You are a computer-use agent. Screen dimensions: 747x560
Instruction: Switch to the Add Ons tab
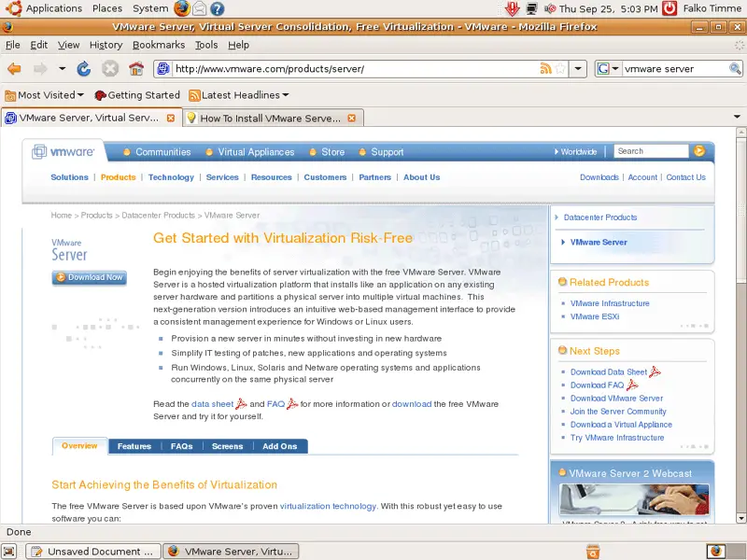[x=279, y=446]
